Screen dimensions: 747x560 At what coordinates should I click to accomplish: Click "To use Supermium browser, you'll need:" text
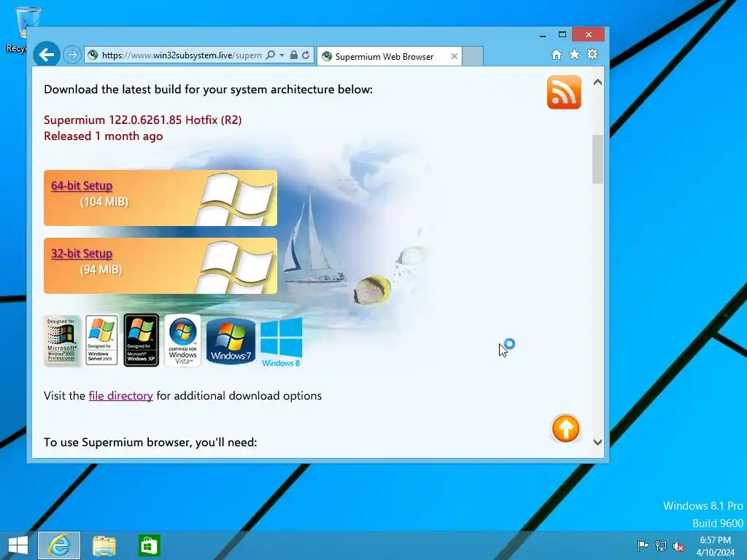[x=150, y=443]
